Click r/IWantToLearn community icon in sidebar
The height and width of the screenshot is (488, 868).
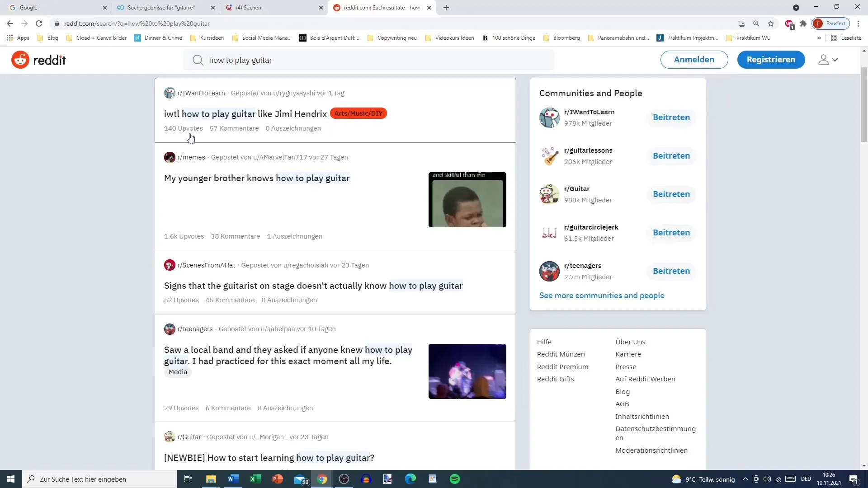(549, 117)
